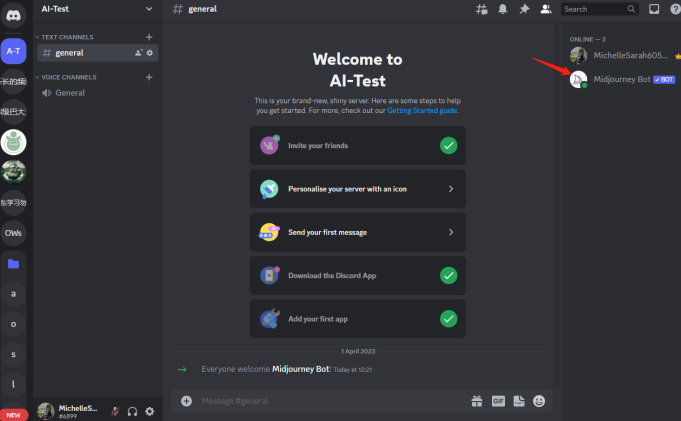Open the AI-Test server dropdown menu
This screenshot has width=681, height=421.
[149, 9]
